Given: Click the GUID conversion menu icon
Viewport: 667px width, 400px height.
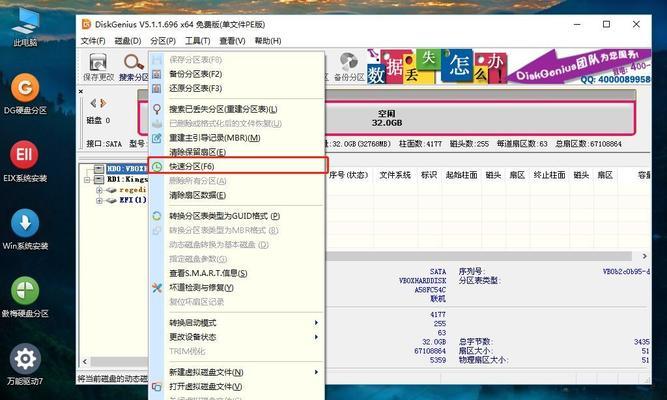Looking at the screenshot, I should (x=157, y=216).
